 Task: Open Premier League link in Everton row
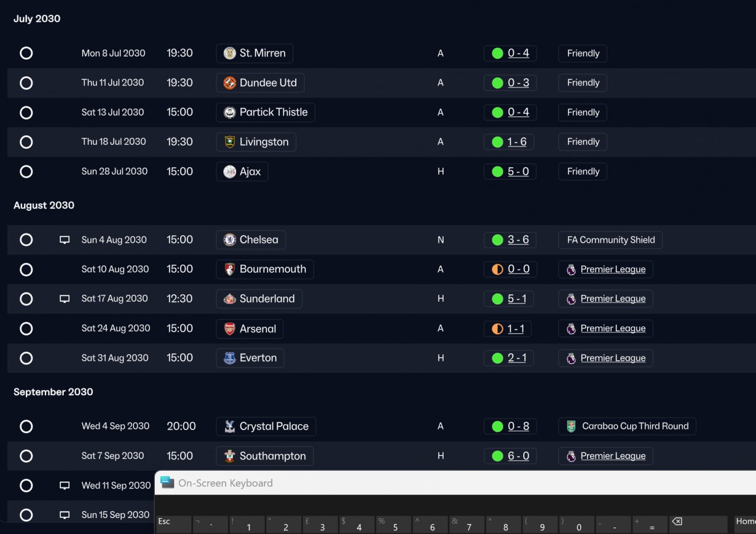pos(613,358)
